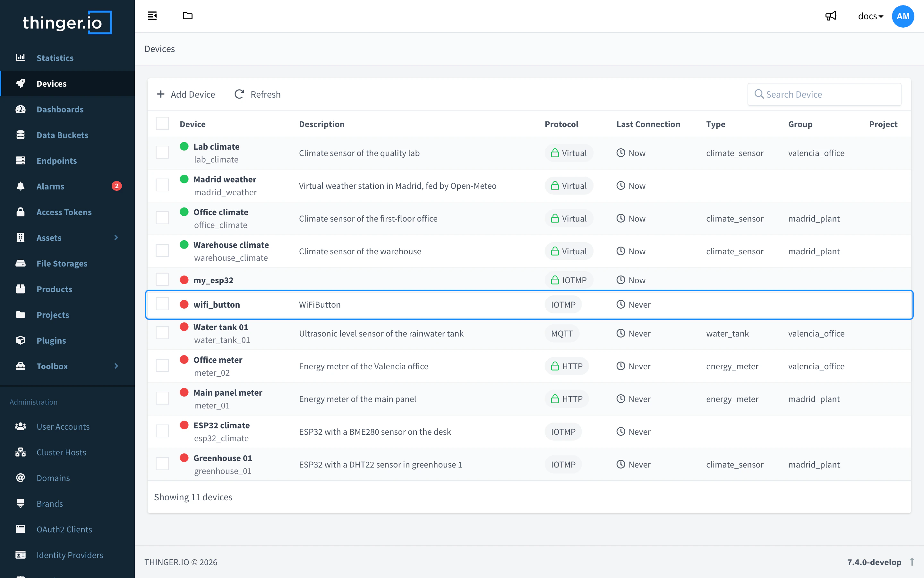Check the wifi_button row checkbox
Screen dimensions: 924x578
coord(162,304)
